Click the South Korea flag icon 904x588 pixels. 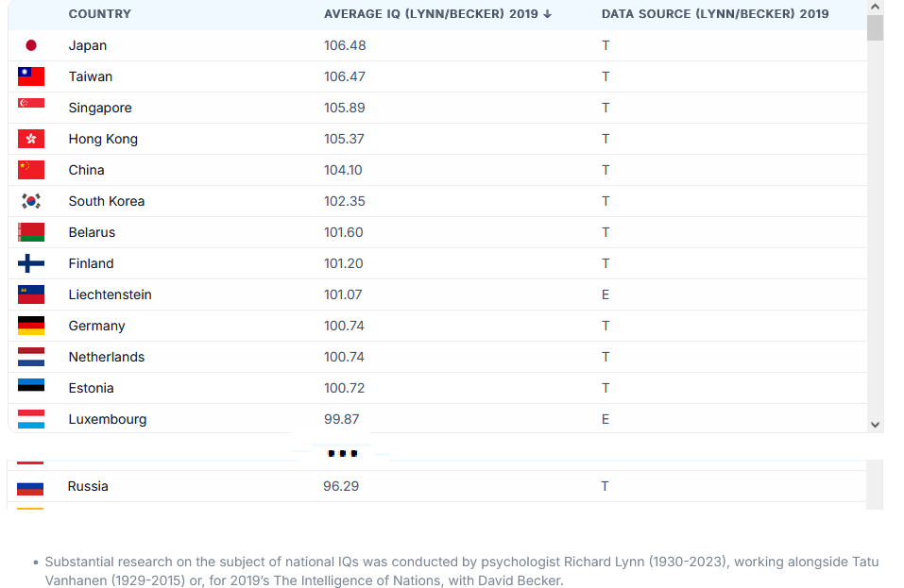tap(31, 201)
